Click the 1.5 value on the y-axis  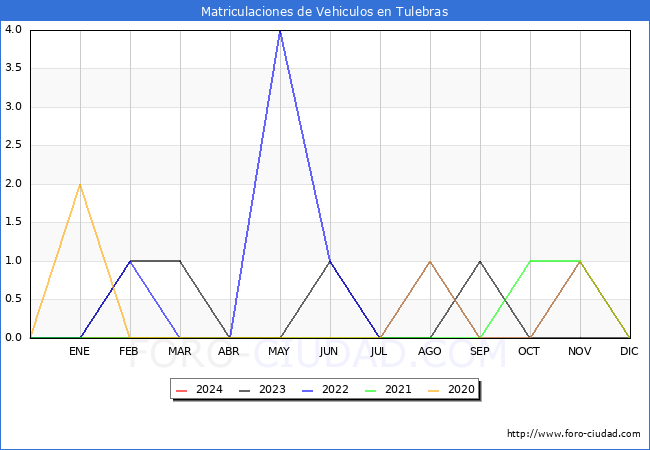(13, 222)
